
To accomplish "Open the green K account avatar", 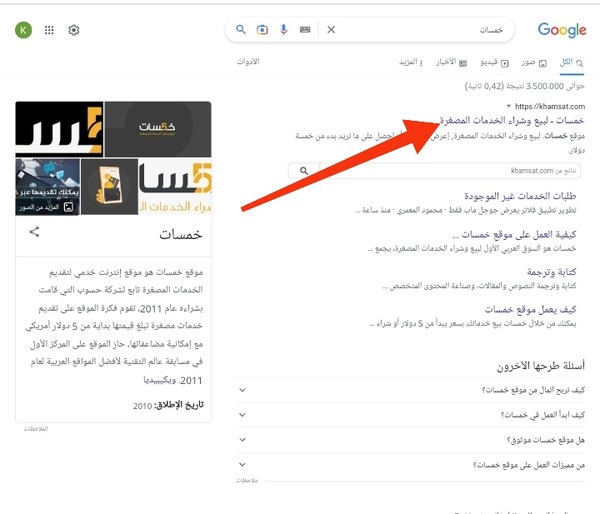I will point(24,30).
